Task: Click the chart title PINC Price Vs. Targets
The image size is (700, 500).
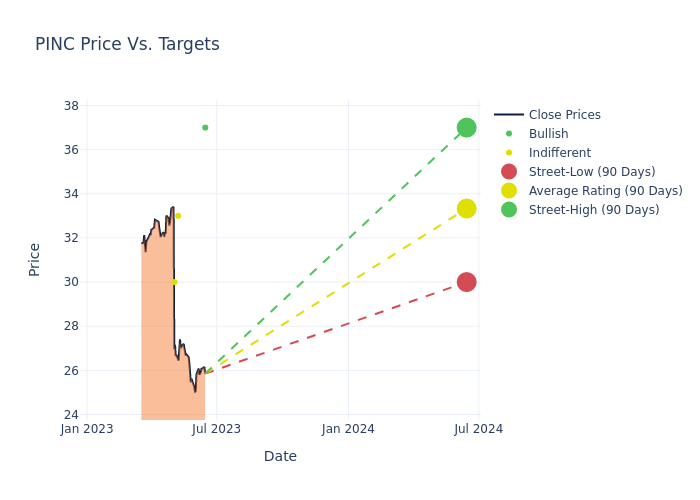Action: point(127,45)
